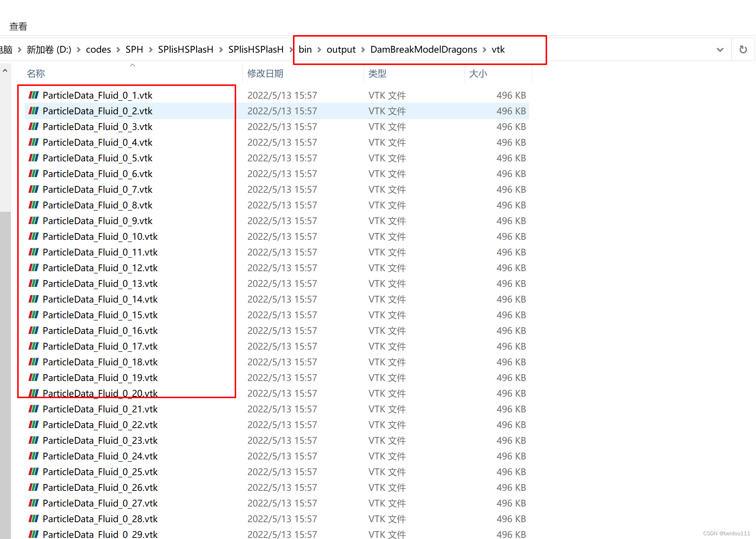
Task: Click the file icon beside ParticleData_Fluid_0_15.vtk
Action: click(34, 315)
